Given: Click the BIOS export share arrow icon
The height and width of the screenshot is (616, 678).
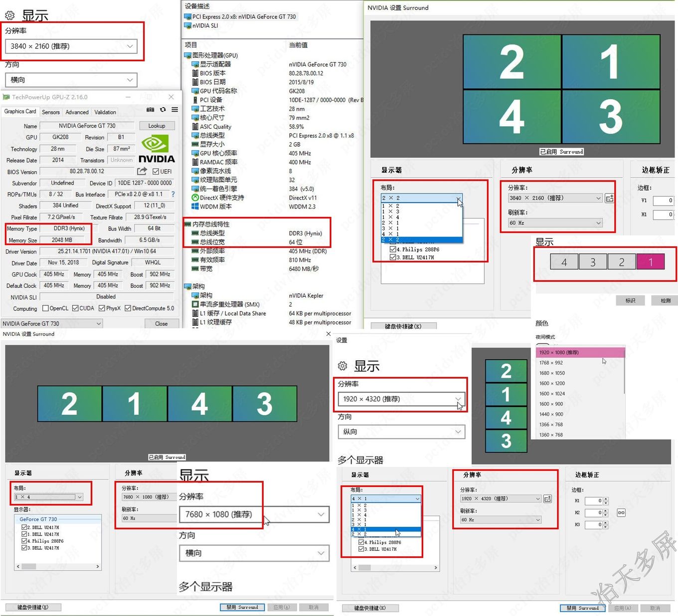Looking at the screenshot, I should [x=142, y=171].
